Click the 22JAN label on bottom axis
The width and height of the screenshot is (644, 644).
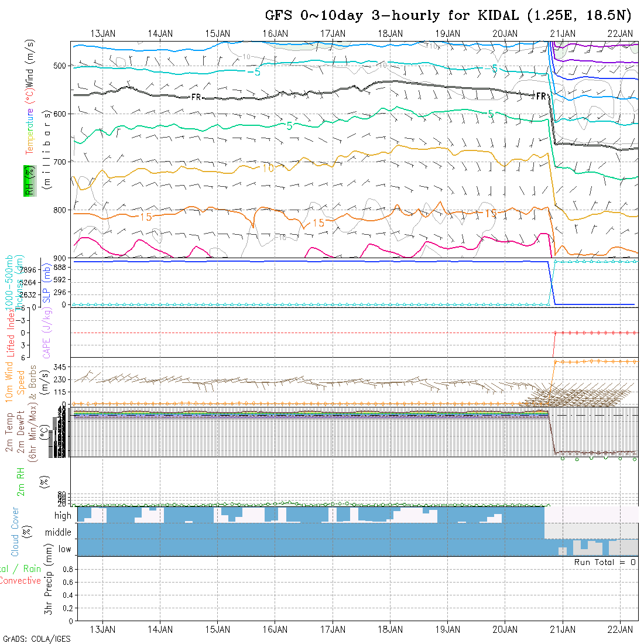point(620,629)
